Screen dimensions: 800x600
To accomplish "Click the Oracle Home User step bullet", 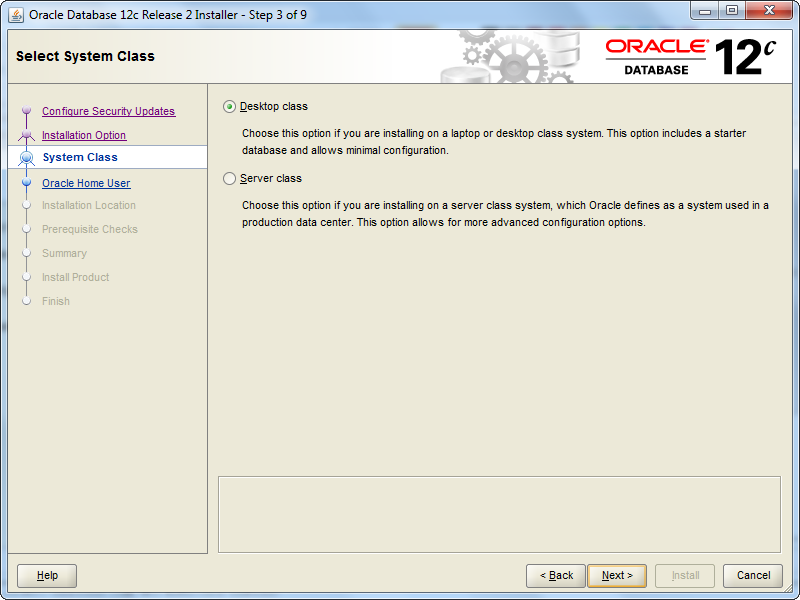I will tap(27, 183).
